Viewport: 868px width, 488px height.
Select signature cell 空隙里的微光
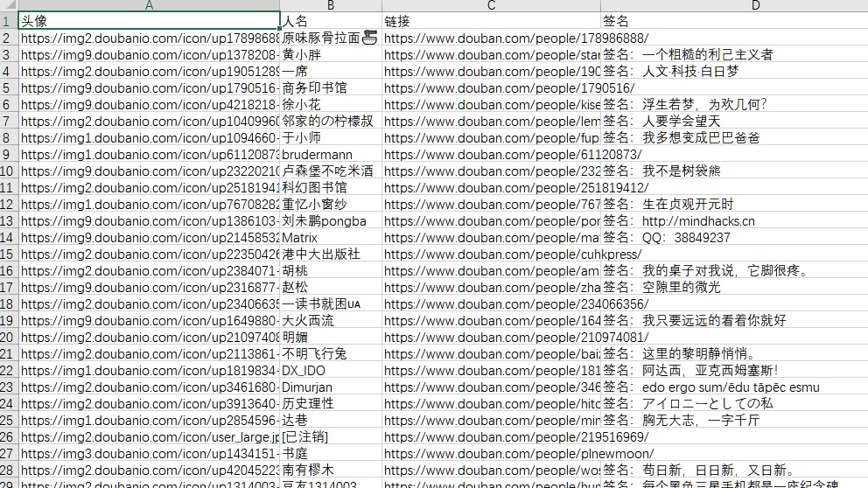734,287
